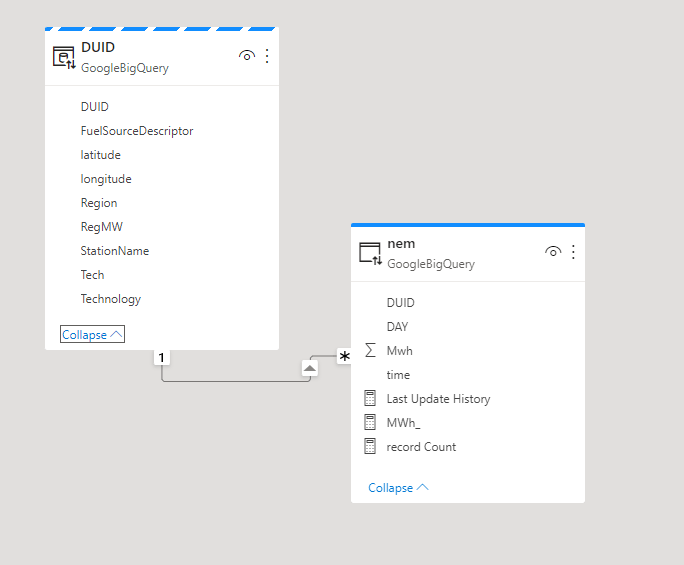
Task: Click the relationship cross-filter direction arrow
Action: pos(310,368)
